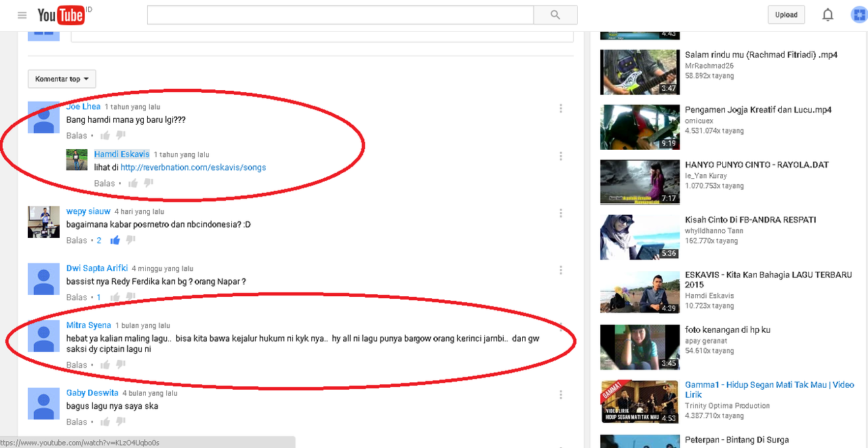Viewport: 868px width, 448px height.
Task: Reply (Balas) to Hamdi Eskavis's reply
Action: pyautogui.click(x=104, y=183)
